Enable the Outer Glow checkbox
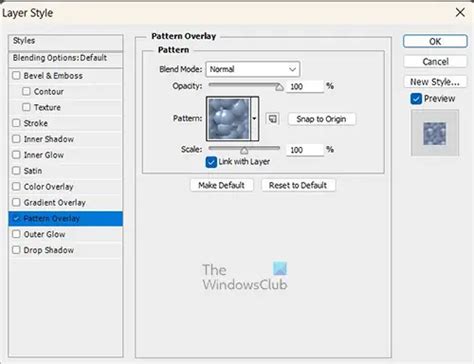The image size is (474, 364). 16,234
